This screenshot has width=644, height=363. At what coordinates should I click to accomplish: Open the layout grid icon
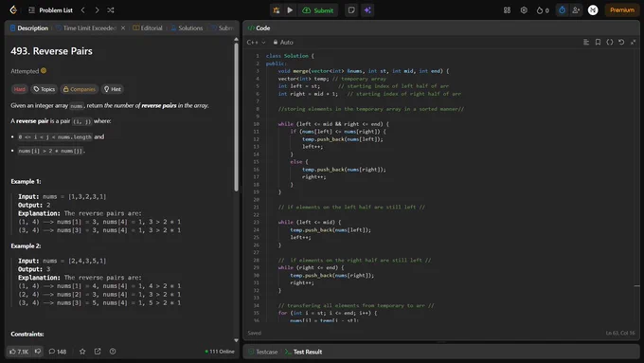[x=507, y=10]
